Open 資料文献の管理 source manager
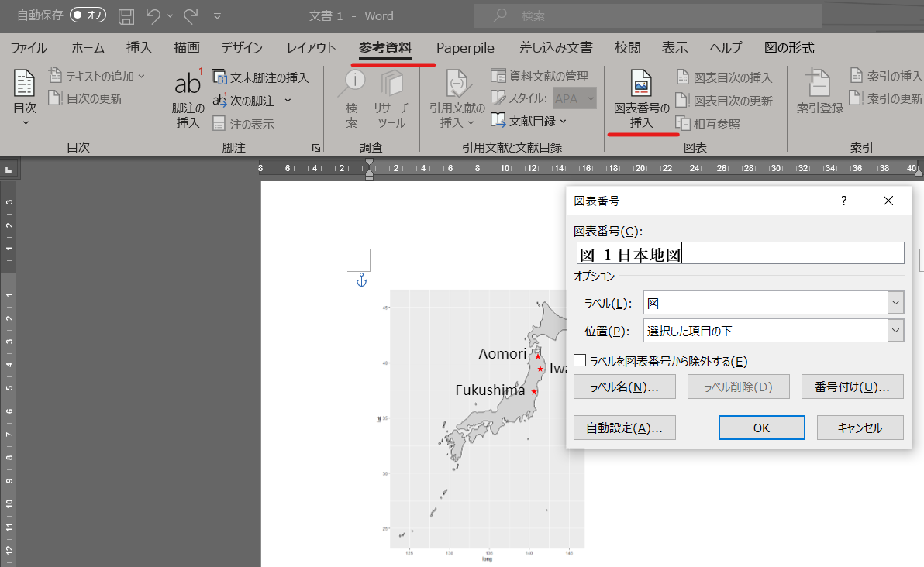 (540, 76)
